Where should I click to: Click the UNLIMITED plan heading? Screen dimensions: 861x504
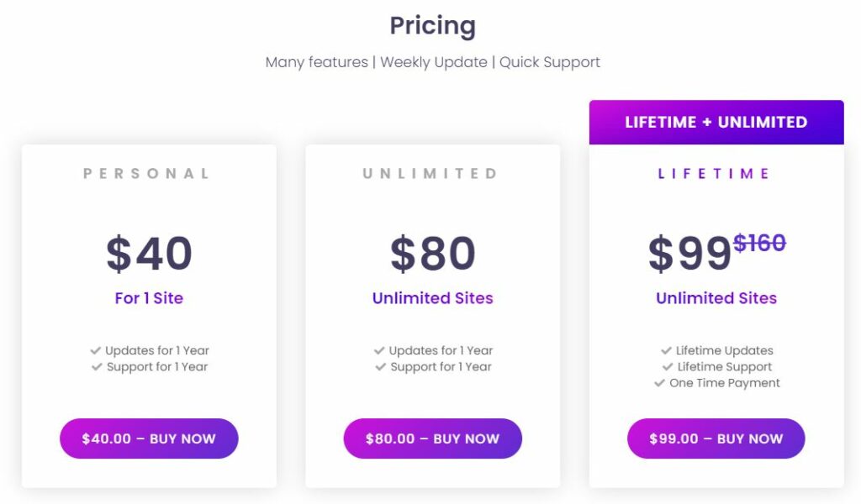pyautogui.click(x=430, y=174)
